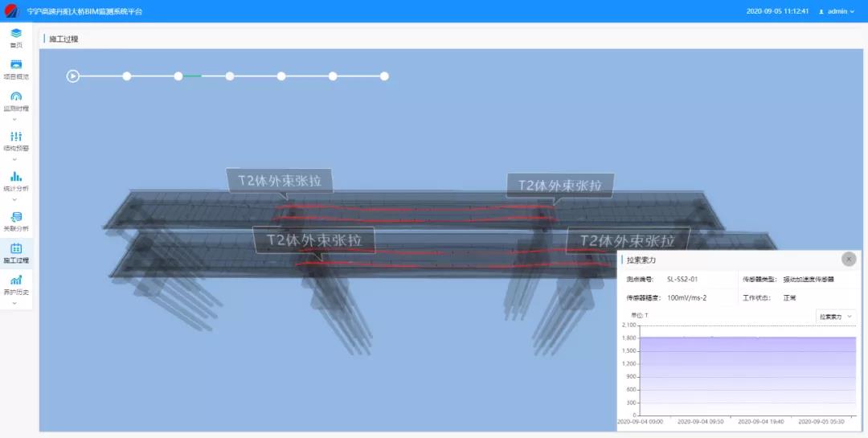Open the 拉索索力 dropdown above the chart
The height and width of the screenshot is (438, 868).
[836, 317]
